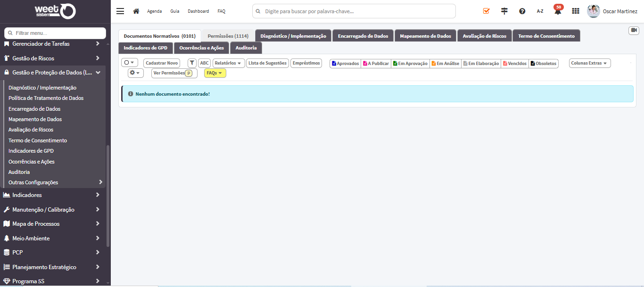Expand the Colunas Extras dropdown
Screen dimensions: 644x287
[590, 63]
